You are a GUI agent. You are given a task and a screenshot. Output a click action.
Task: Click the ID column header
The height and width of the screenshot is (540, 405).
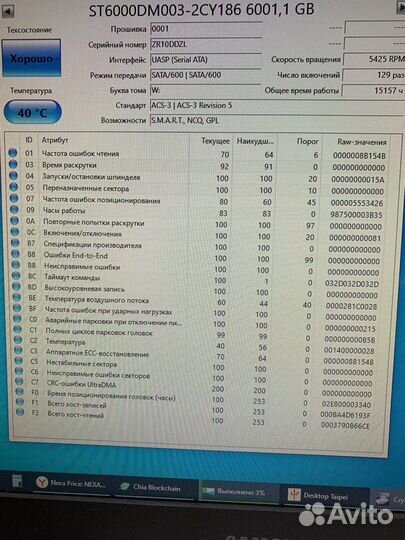click(29, 140)
